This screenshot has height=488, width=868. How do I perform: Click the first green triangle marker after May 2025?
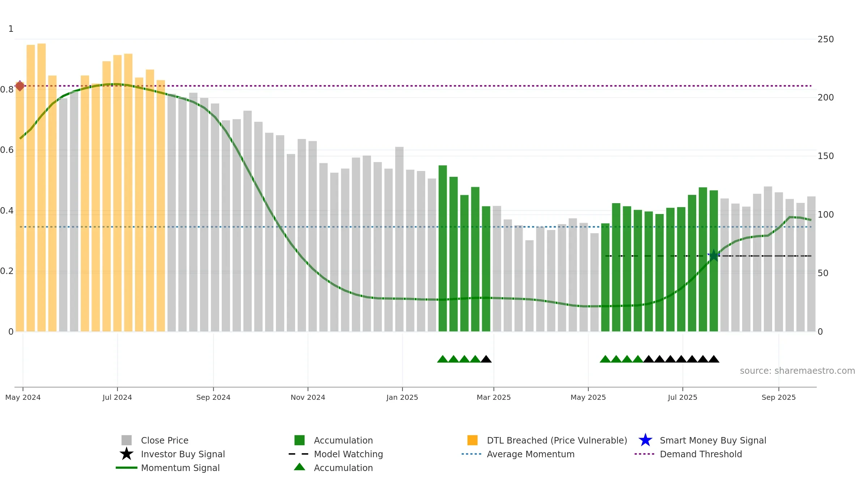point(605,359)
